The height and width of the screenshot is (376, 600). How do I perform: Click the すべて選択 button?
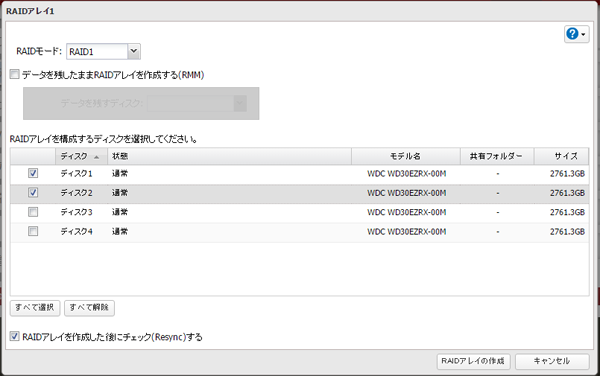35,308
